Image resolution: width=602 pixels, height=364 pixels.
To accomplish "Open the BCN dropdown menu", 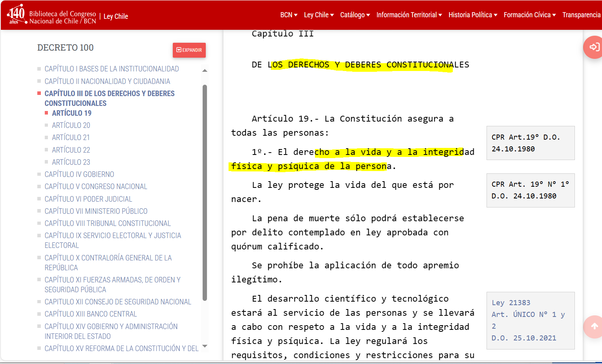I will (289, 15).
